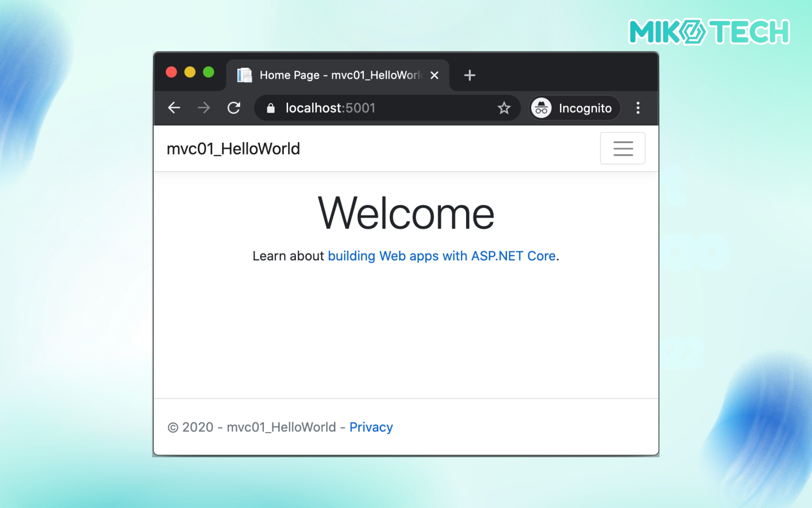
Task: Expand the hamburger navbar toggler
Action: [623, 148]
